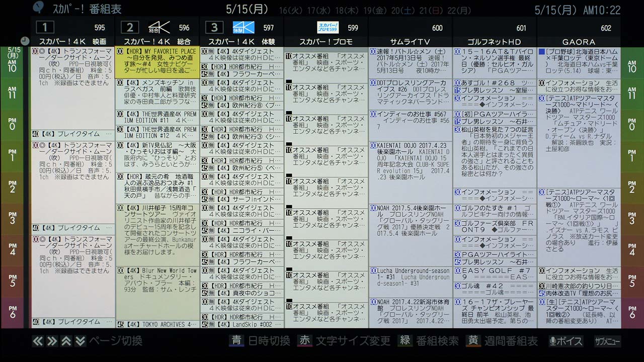The width and height of the screenshot is (644, 362).
Task: Open ゴルフのたすき #1 program
Action: click(495, 211)
